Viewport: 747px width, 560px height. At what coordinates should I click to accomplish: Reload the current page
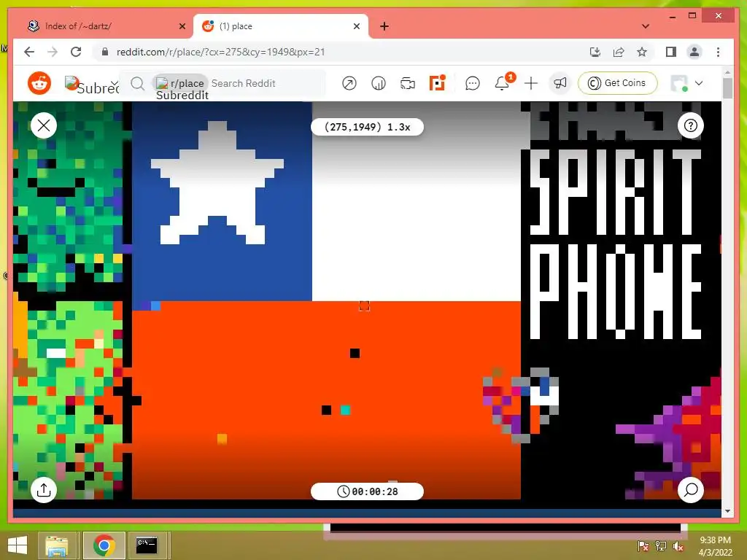tap(76, 52)
